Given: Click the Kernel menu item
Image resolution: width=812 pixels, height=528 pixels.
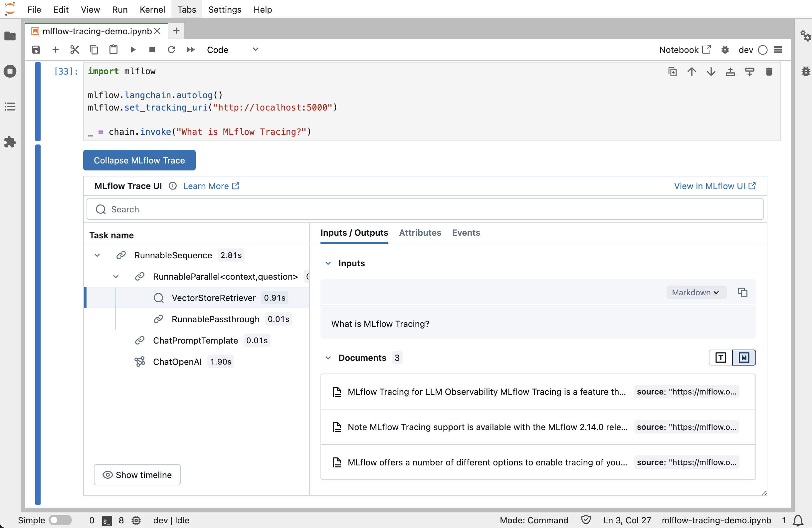Looking at the screenshot, I should (152, 9).
